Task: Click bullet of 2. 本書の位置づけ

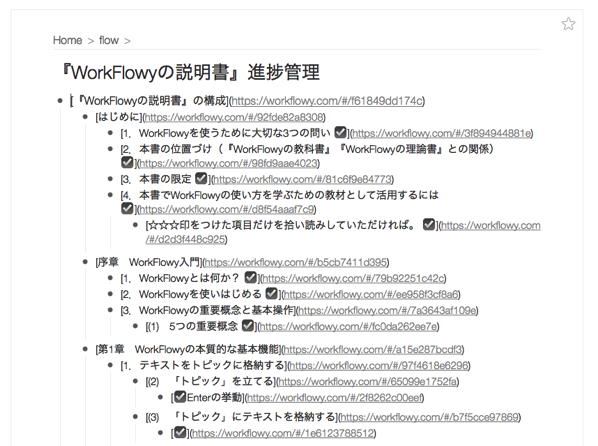Action: (110, 149)
